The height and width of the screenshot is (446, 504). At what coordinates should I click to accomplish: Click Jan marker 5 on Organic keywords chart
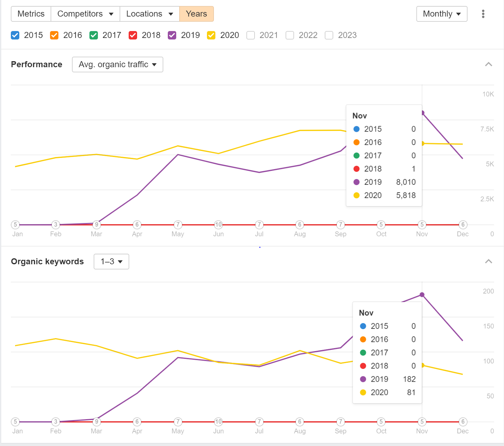pyautogui.click(x=15, y=422)
